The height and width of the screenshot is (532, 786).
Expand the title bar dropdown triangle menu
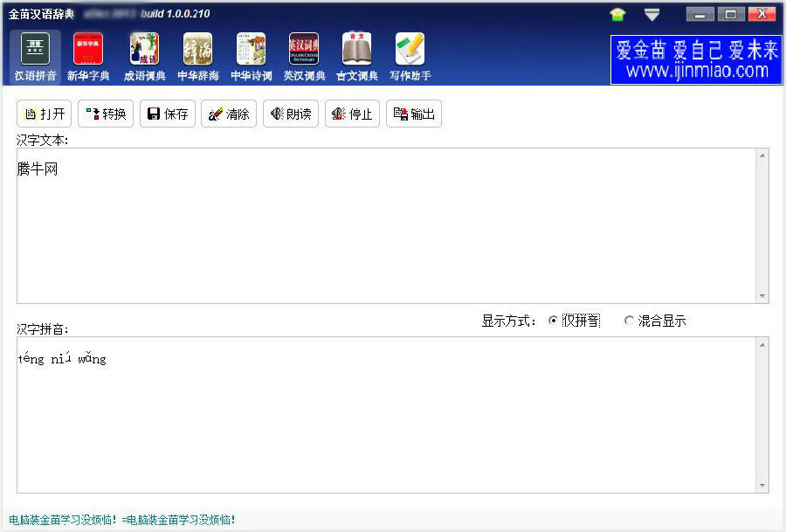(x=652, y=14)
